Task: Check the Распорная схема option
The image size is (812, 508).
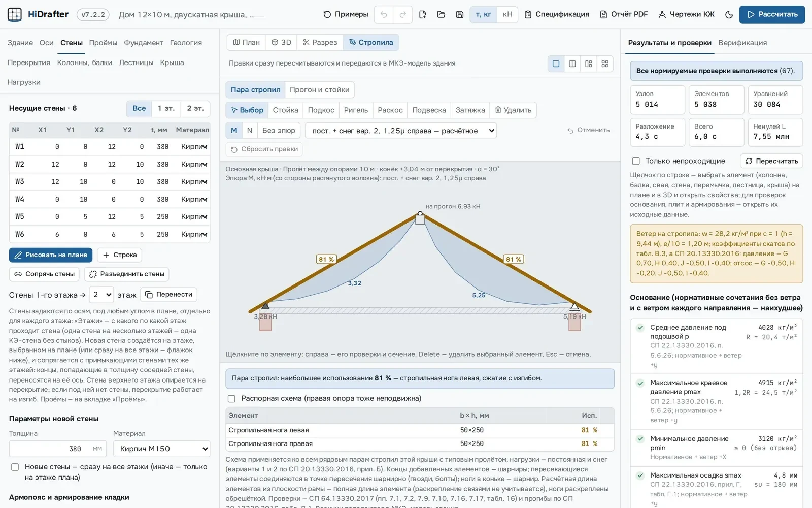Action: click(x=231, y=399)
